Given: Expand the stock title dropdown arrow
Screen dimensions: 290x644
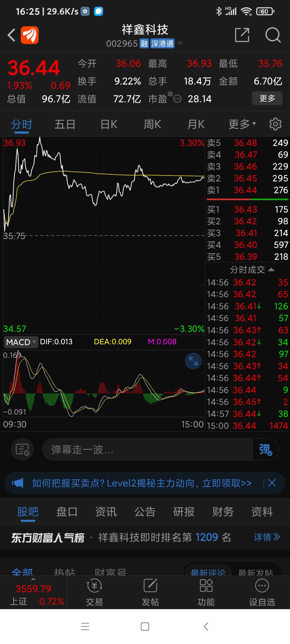Looking at the screenshot, I should pos(180,43).
